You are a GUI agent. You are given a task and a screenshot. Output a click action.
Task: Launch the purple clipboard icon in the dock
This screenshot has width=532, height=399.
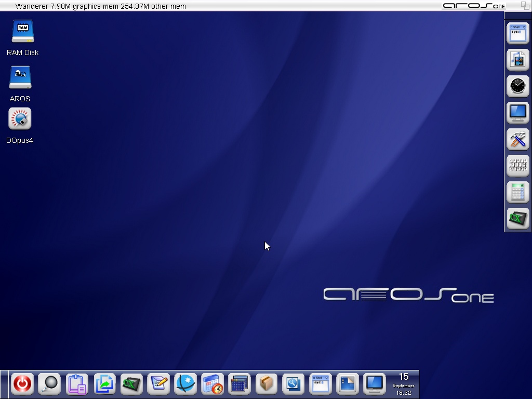coord(77,384)
